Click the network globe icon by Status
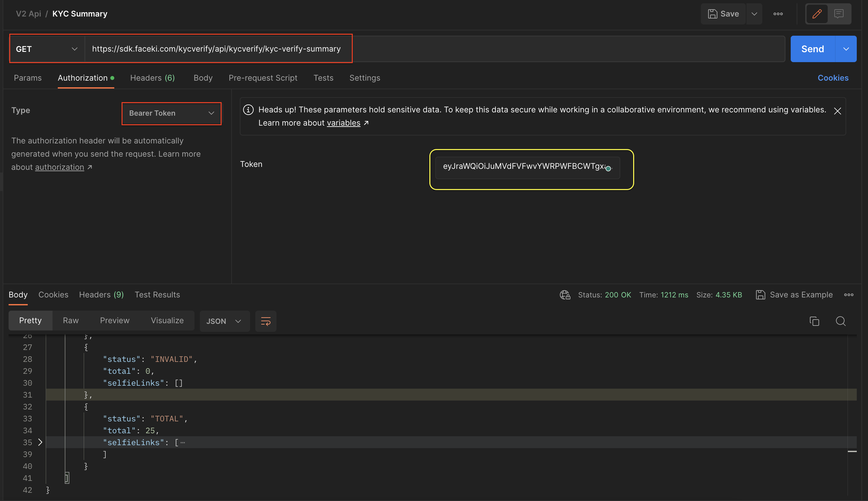 (x=565, y=295)
